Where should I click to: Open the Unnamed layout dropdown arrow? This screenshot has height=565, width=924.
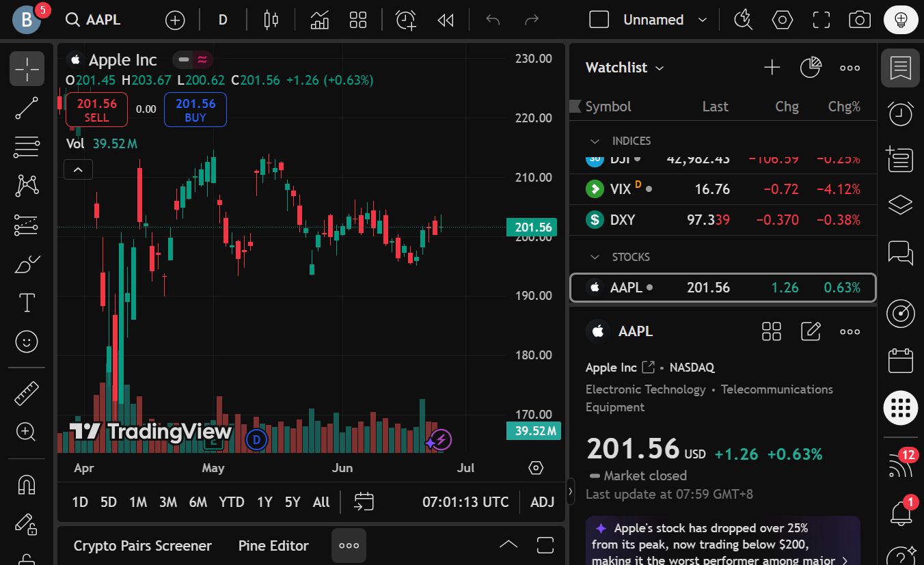click(x=702, y=20)
